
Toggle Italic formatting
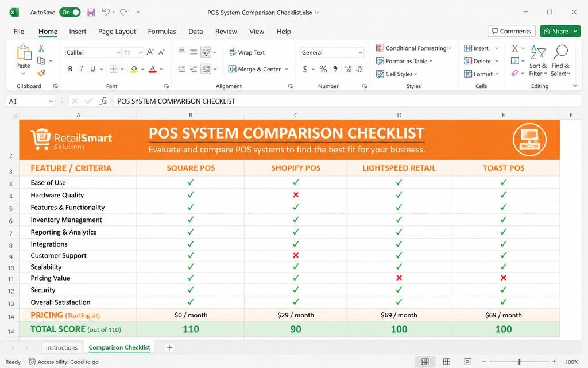coord(82,69)
